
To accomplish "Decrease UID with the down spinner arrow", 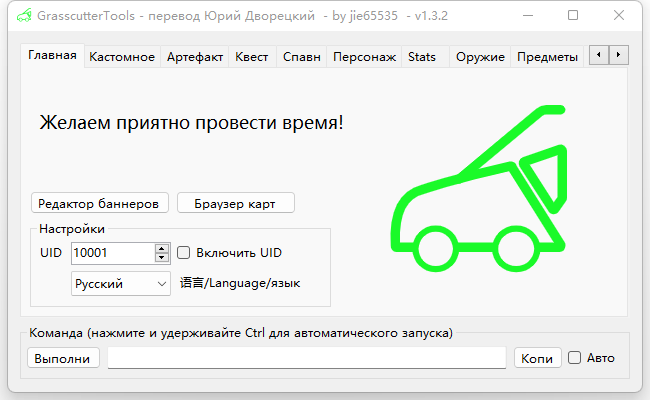I will (x=161, y=257).
